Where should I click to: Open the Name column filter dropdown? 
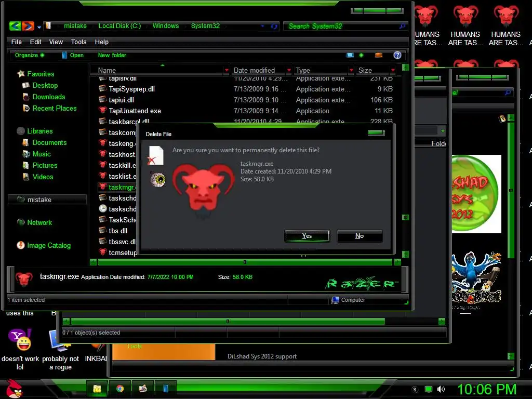(227, 70)
